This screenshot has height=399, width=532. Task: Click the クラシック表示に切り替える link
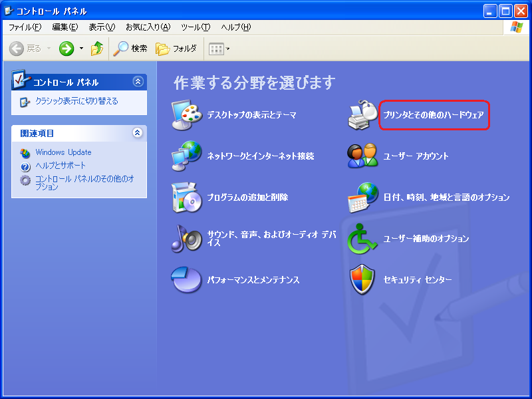click(x=76, y=101)
